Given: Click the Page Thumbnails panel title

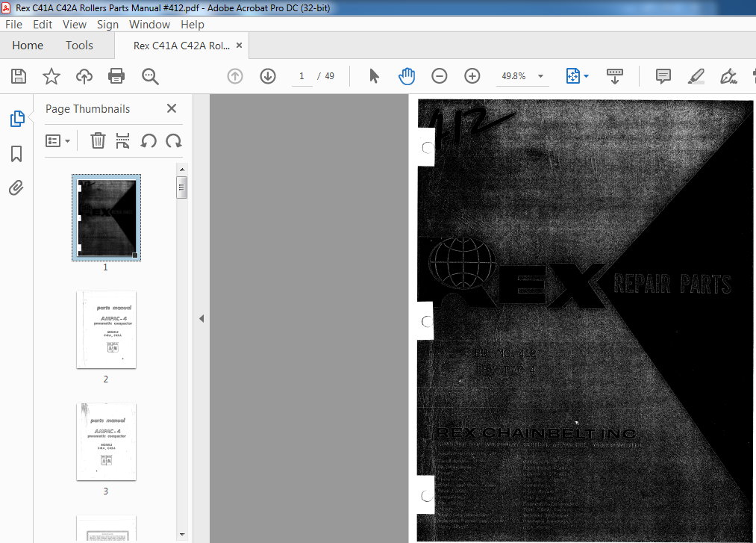Looking at the screenshot, I should click(88, 109).
